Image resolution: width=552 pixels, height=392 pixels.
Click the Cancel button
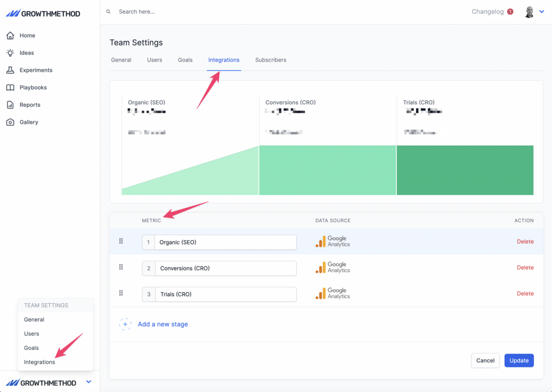tap(485, 360)
